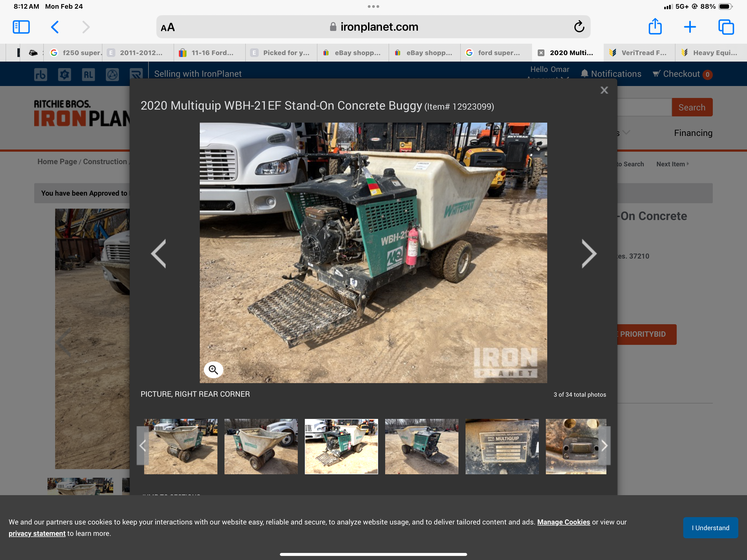Switch to the Heavy Equi... tab
747x560 pixels.
[x=711, y=53]
